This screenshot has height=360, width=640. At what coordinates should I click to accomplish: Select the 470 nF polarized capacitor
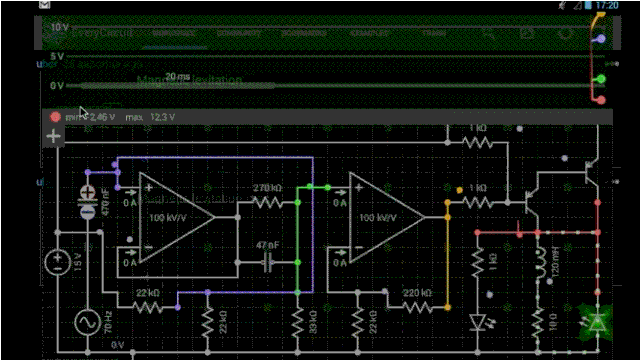(x=88, y=202)
